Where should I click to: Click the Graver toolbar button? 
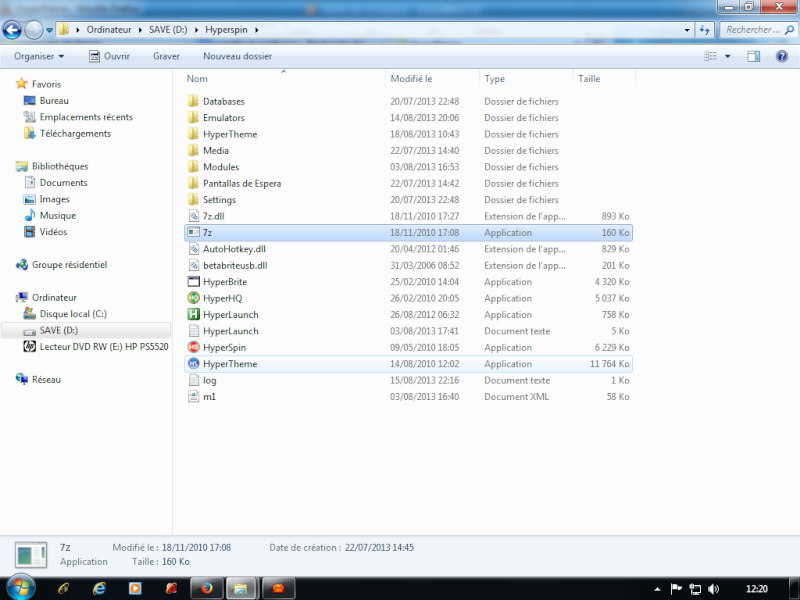[x=166, y=56]
